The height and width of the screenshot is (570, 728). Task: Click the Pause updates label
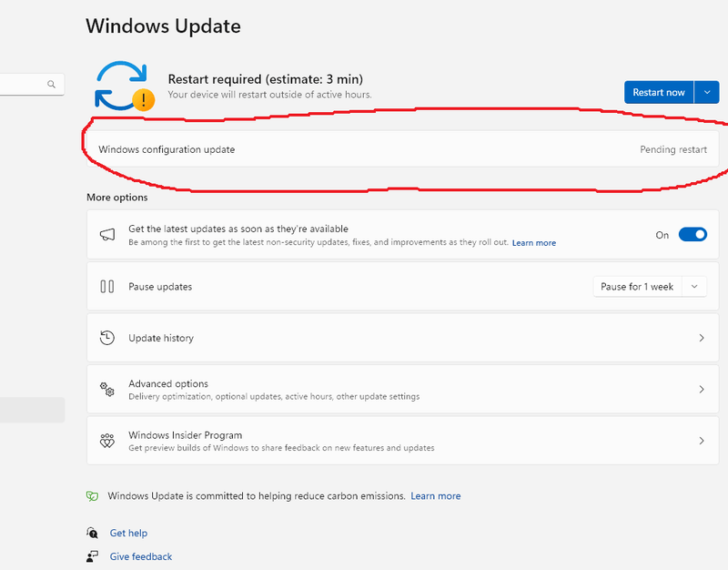tap(160, 287)
